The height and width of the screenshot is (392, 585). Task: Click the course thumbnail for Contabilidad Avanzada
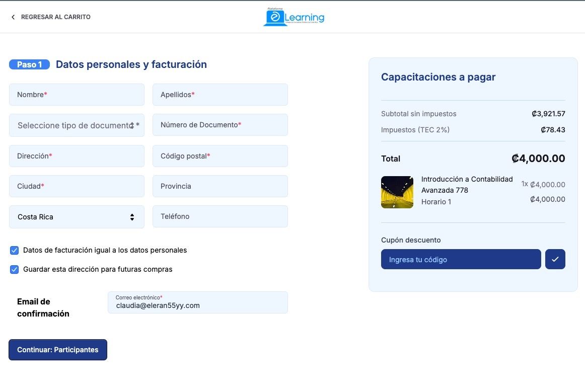(x=397, y=192)
